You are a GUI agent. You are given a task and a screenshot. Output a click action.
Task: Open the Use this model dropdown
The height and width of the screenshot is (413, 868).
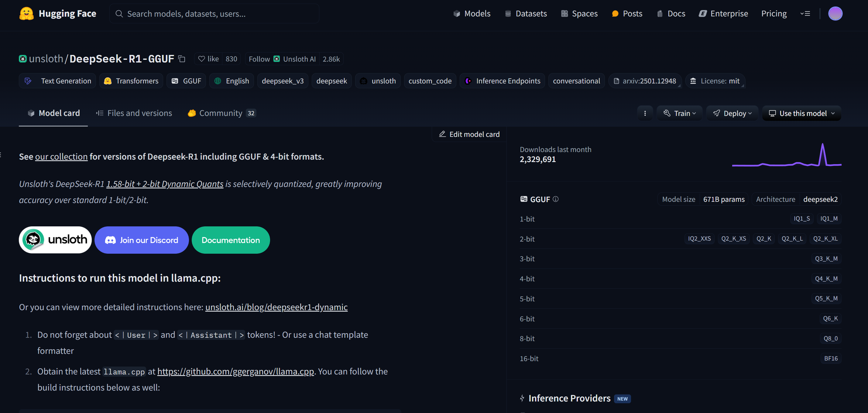pyautogui.click(x=802, y=113)
